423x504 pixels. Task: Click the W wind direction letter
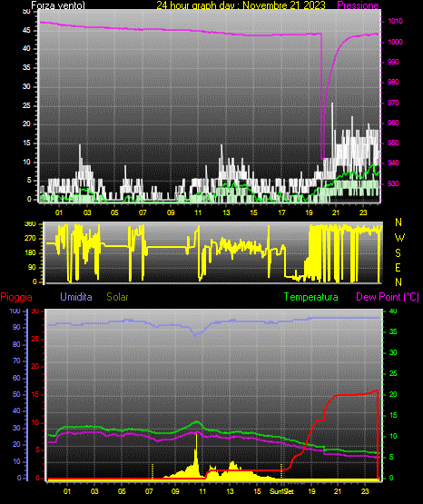pyautogui.click(x=399, y=238)
